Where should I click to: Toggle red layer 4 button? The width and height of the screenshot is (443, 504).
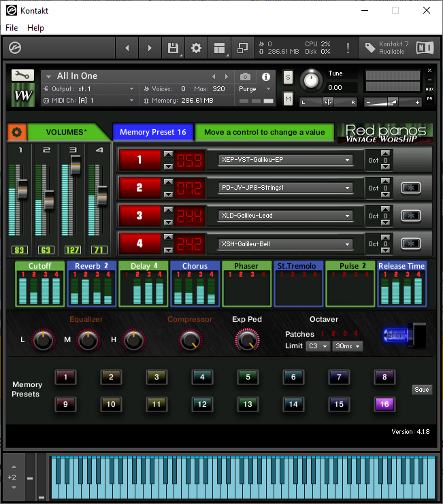click(140, 243)
